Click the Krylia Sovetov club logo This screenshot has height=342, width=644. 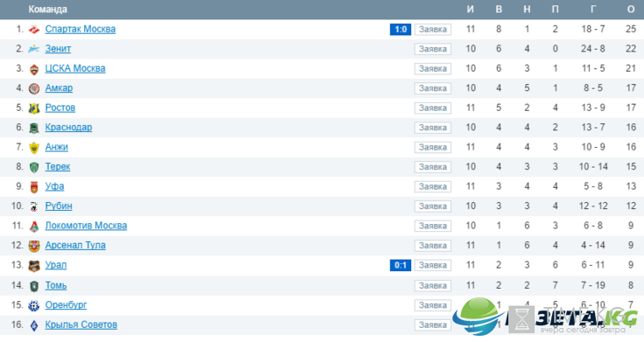[x=34, y=325]
